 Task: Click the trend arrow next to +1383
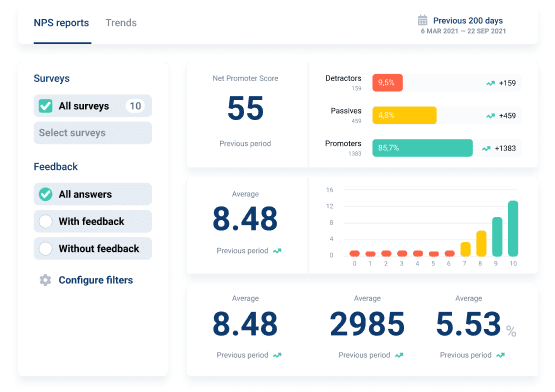pyautogui.click(x=486, y=148)
